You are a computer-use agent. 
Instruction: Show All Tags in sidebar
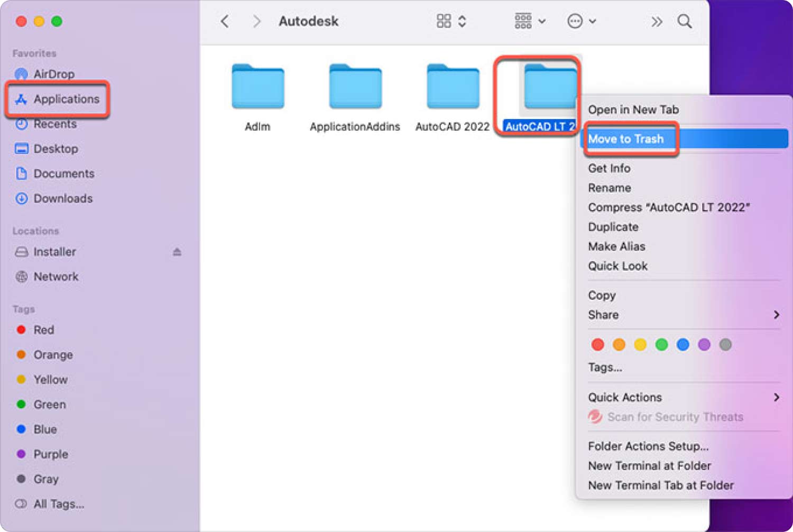point(50,504)
